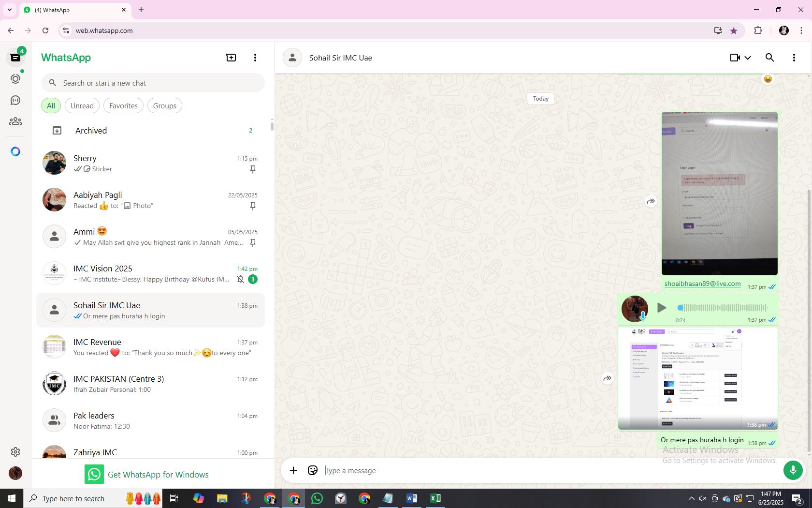The height and width of the screenshot is (508, 812).
Task: Open emoji and sticker picker
Action: pyautogui.click(x=313, y=470)
